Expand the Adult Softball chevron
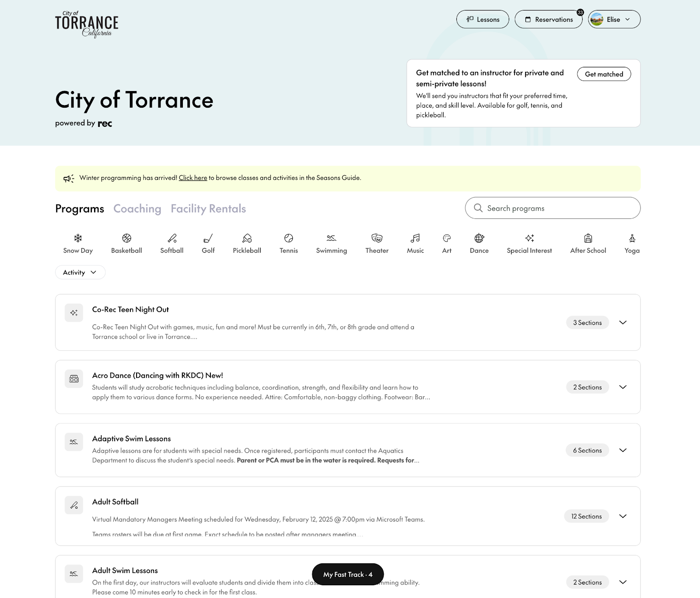Image resolution: width=700 pixels, height=598 pixels. pyautogui.click(x=623, y=516)
